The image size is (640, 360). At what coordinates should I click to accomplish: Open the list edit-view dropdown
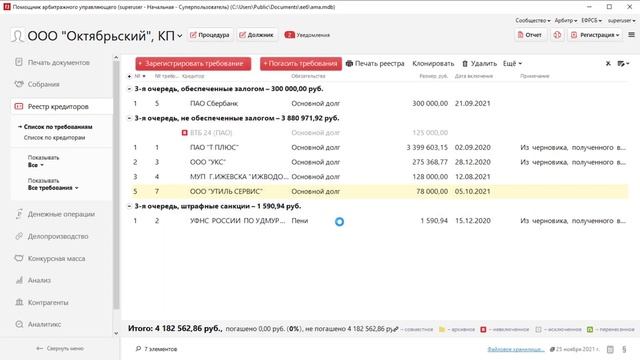[623, 64]
